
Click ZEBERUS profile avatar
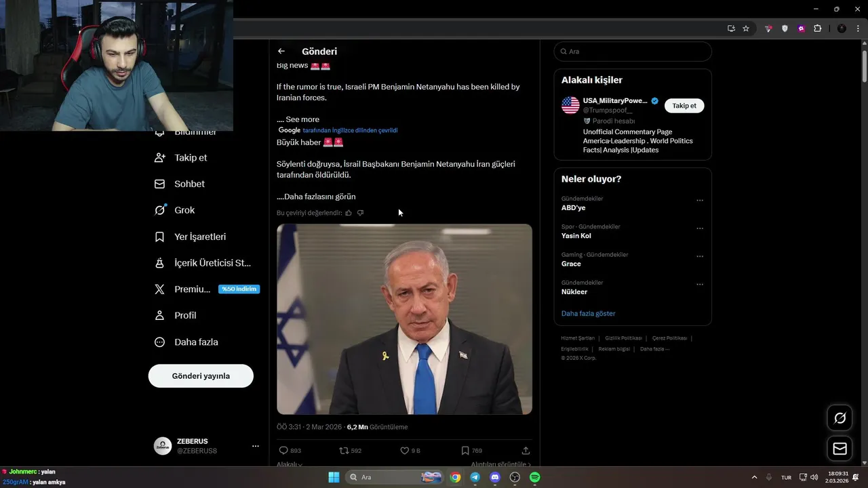163,446
